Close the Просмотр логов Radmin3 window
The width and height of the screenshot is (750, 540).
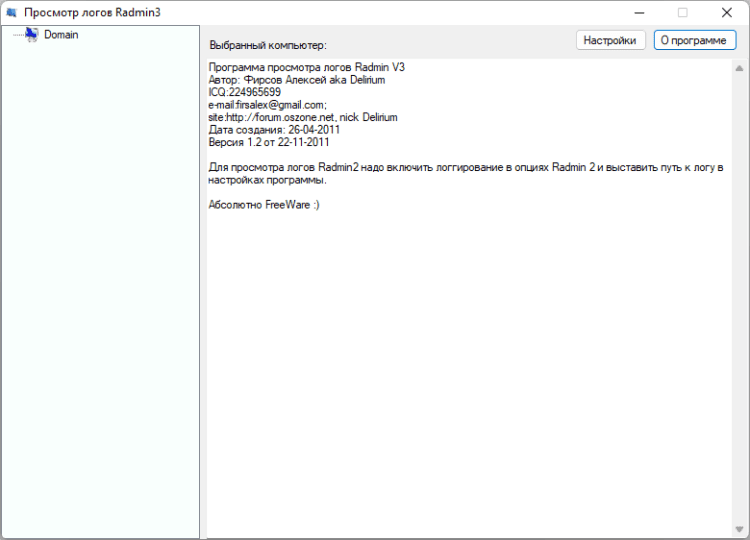click(x=727, y=12)
